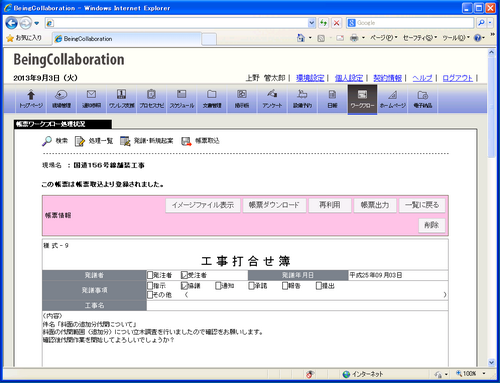Open 個人設定 link
Image resolution: width=500 pixels, height=383 pixels.
pos(349,78)
